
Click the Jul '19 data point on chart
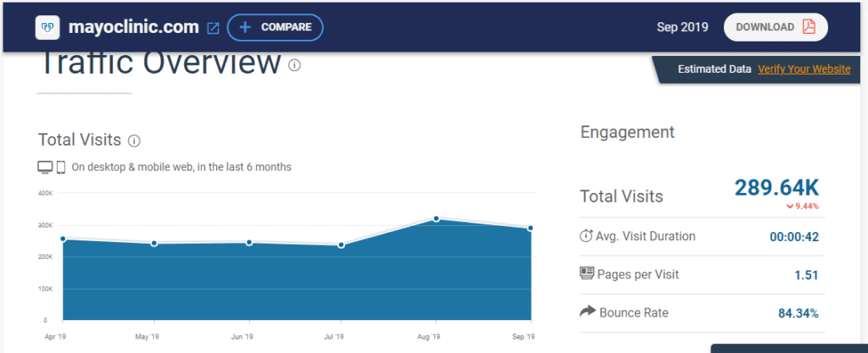click(x=342, y=245)
